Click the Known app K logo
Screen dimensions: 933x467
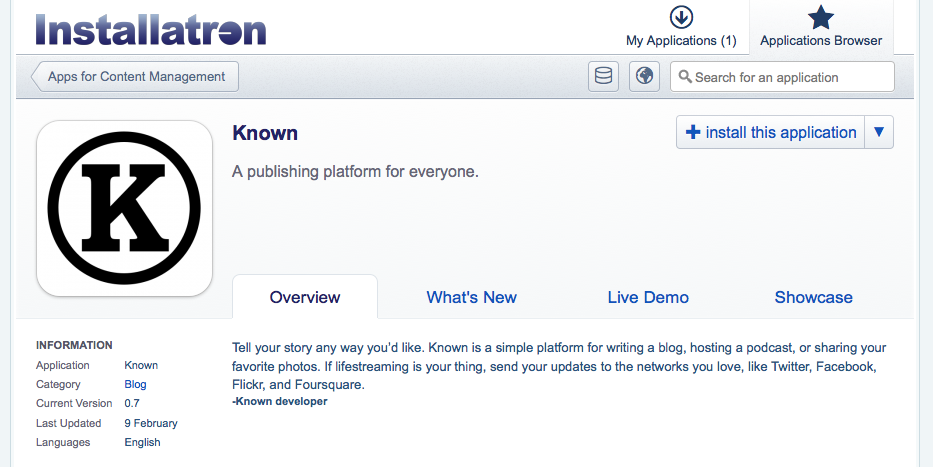click(124, 208)
